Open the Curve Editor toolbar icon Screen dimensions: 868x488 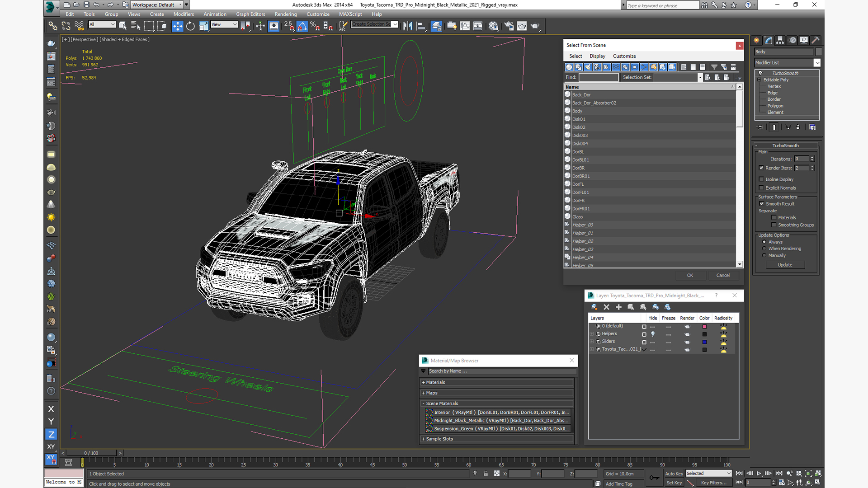tap(465, 26)
